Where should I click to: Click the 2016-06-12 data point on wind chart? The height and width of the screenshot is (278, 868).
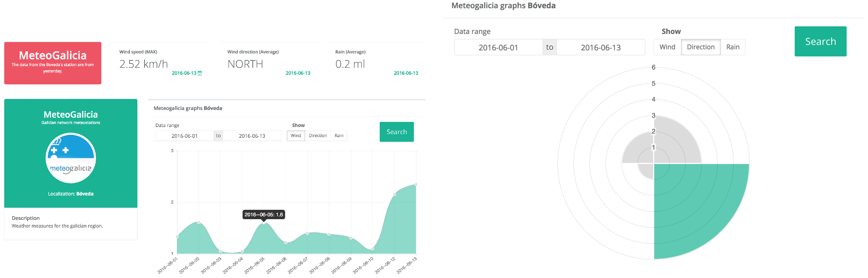(395, 195)
